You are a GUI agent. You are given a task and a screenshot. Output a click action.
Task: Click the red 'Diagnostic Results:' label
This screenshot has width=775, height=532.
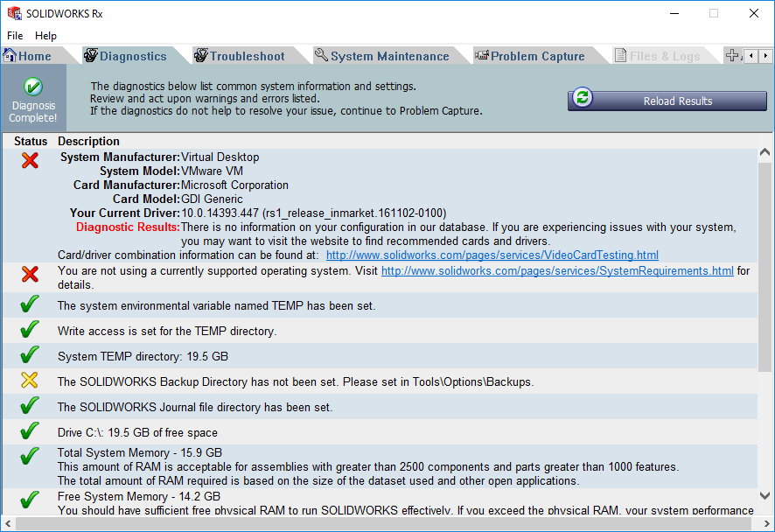coord(128,227)
